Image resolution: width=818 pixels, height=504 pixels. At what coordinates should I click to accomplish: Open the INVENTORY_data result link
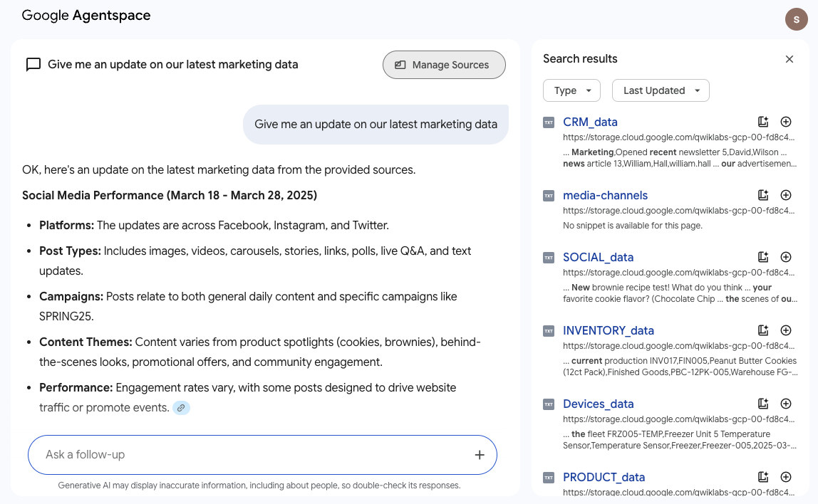click(609, 330)
